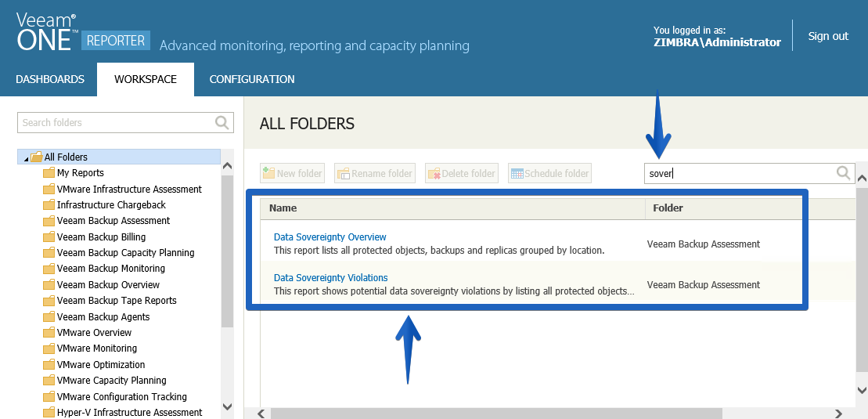
Task: Select the VMware Optimization folder
Action: click(101, 365)
